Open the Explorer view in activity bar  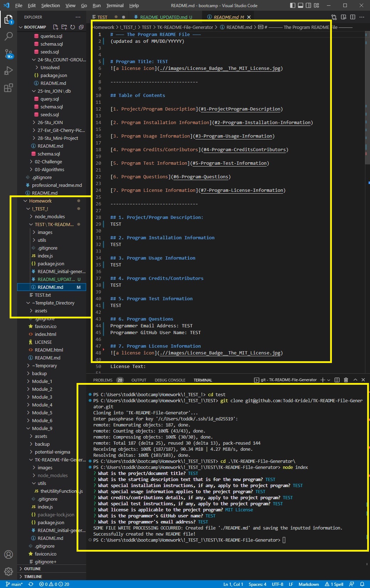9,20
